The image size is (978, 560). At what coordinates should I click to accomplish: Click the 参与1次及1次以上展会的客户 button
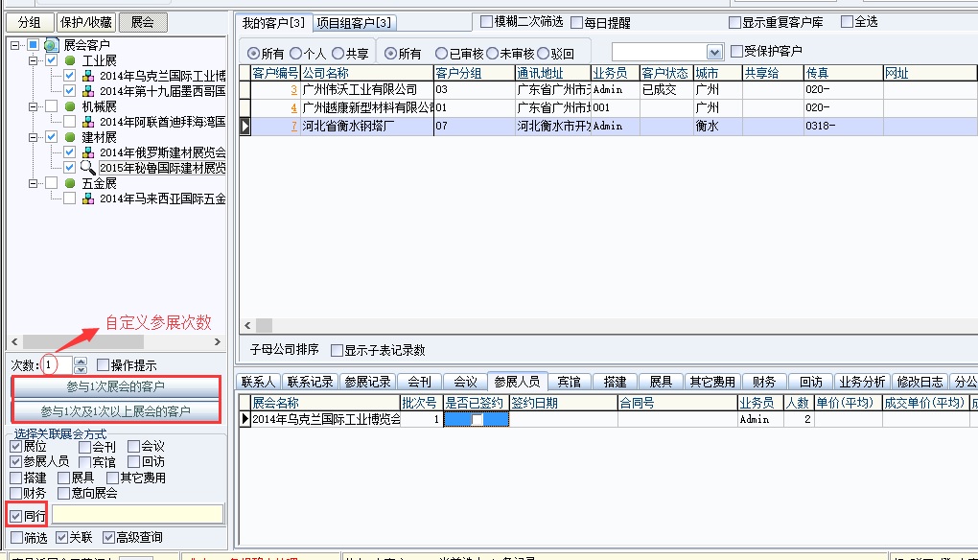115,411
